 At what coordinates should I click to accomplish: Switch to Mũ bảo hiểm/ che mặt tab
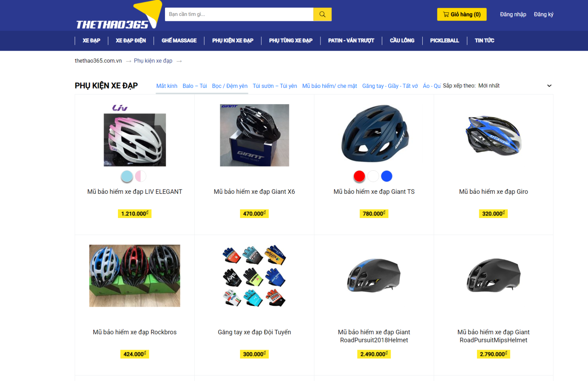[x=330, y=86]
